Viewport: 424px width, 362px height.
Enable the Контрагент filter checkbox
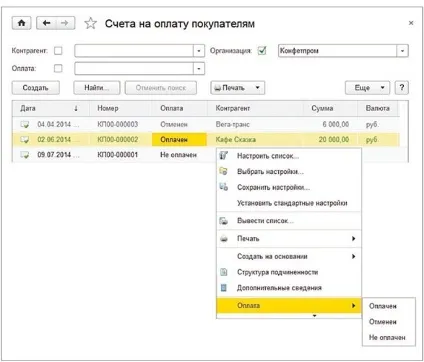[x=58, y=51]
